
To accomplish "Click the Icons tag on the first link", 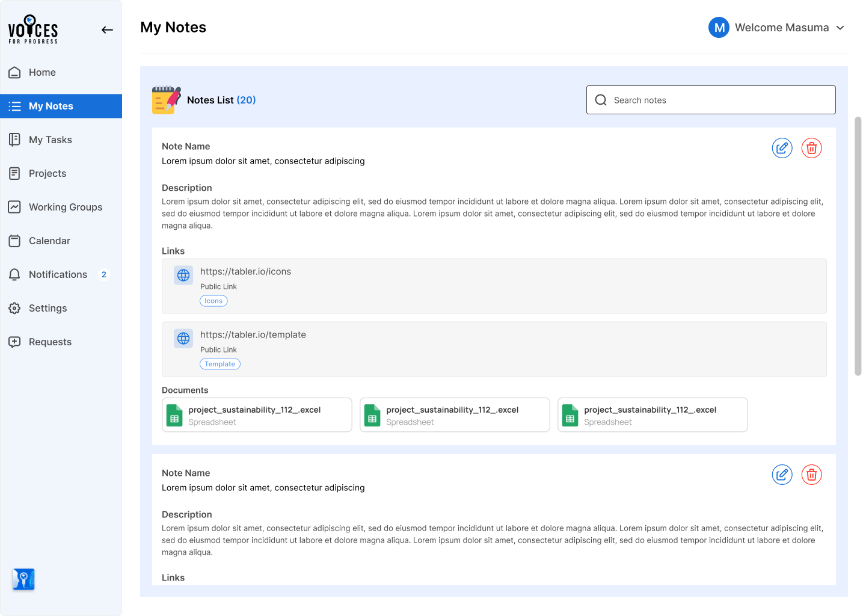I will [213, 300].
